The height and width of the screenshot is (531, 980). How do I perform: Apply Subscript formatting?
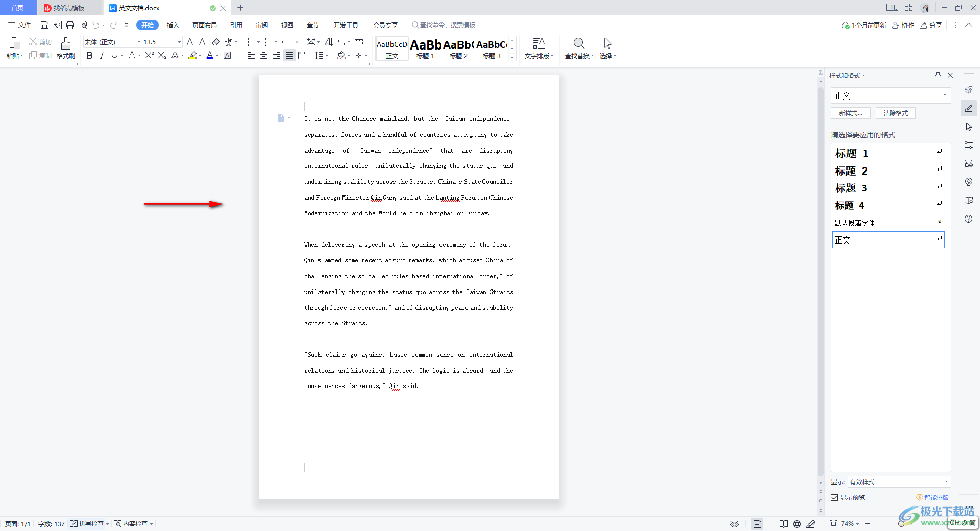(162, 55)
